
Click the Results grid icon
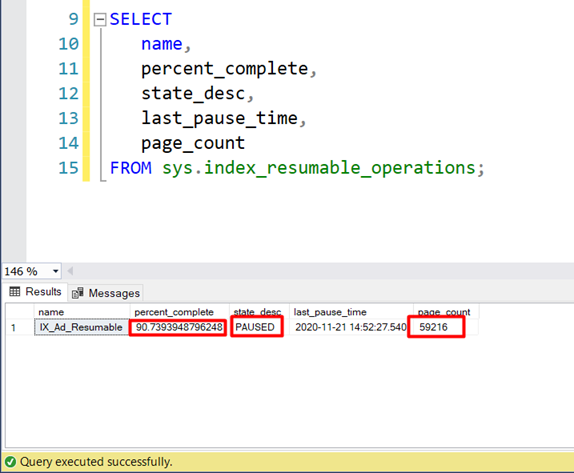point(15,292)
